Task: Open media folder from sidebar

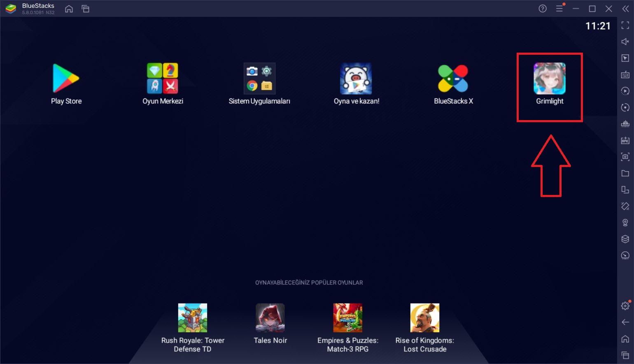Action: pyautogui.click(x=625, y=173)
